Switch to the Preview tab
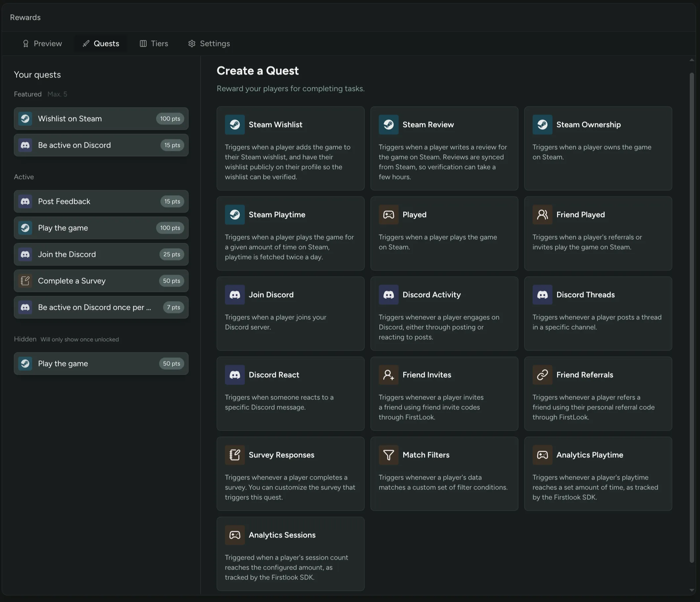This screenshot has width=700, height=602. pos(42,44)
